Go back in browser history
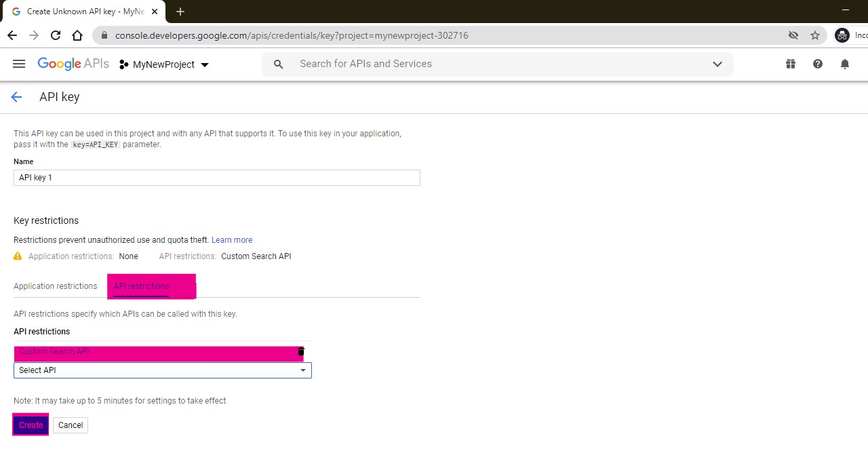868x466 pixels. point(12,35)
